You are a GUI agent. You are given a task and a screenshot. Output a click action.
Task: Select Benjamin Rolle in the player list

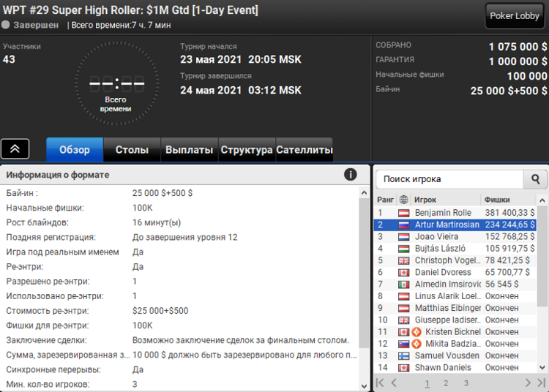click(443, 213)
